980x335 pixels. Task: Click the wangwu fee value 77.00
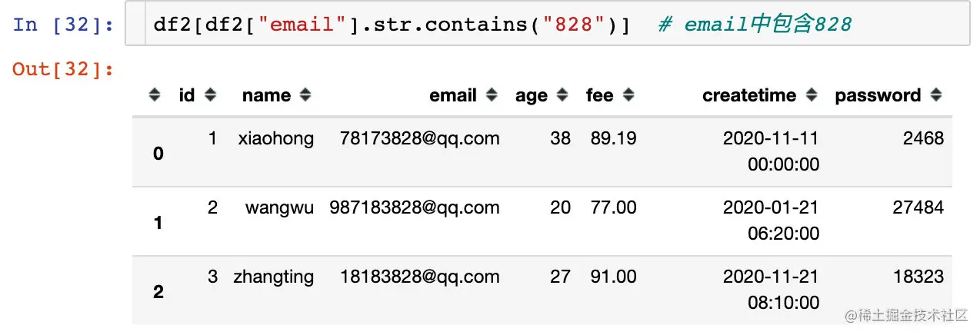pos(613,207)
